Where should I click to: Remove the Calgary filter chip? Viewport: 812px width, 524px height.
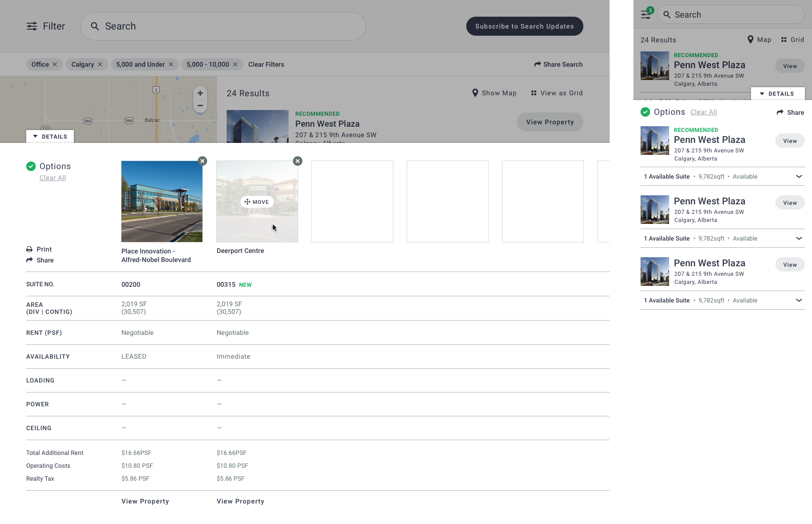point(100,64)
